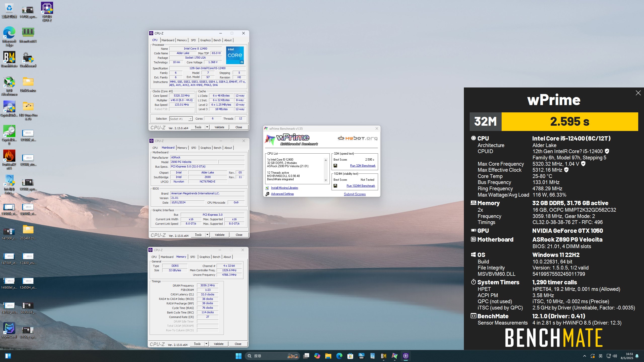Switch to Mainboard tab in top CPU-Z window
Viewport: 644px width, 362px height.
pyautogui.click(x=168, y=40)
